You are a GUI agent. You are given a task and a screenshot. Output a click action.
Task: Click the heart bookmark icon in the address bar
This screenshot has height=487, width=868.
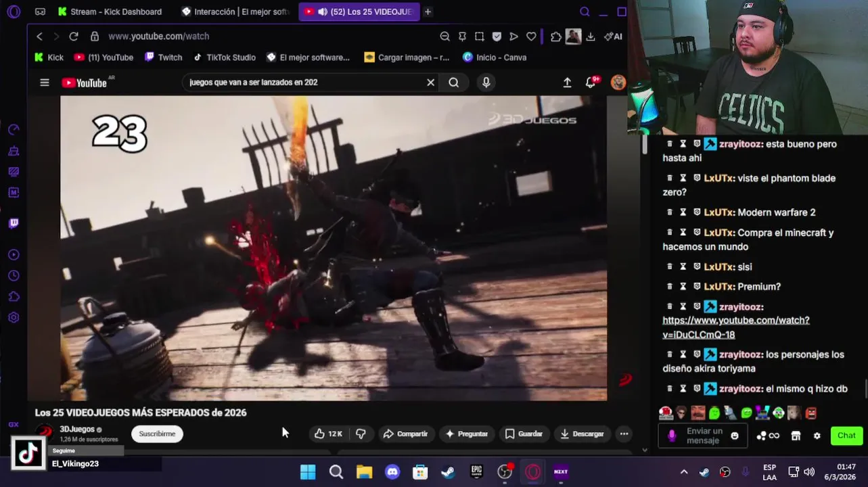[x=531, y=37]
